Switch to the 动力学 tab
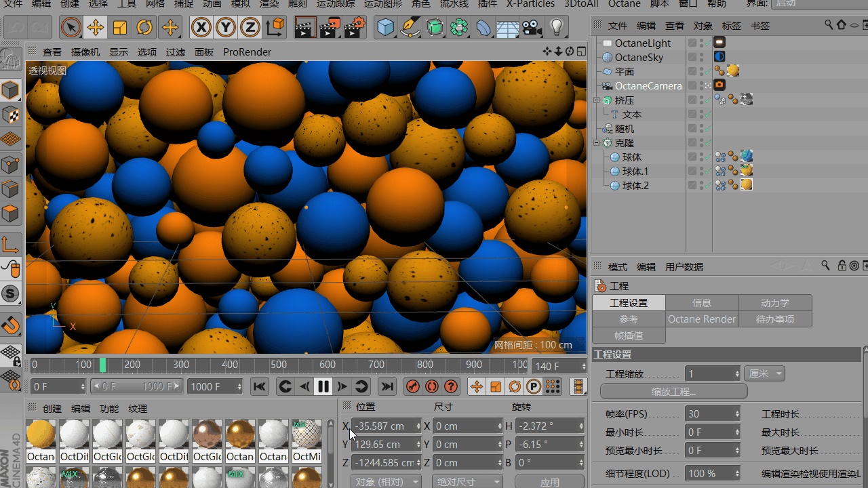868x488 pixels. pos(775,303)
